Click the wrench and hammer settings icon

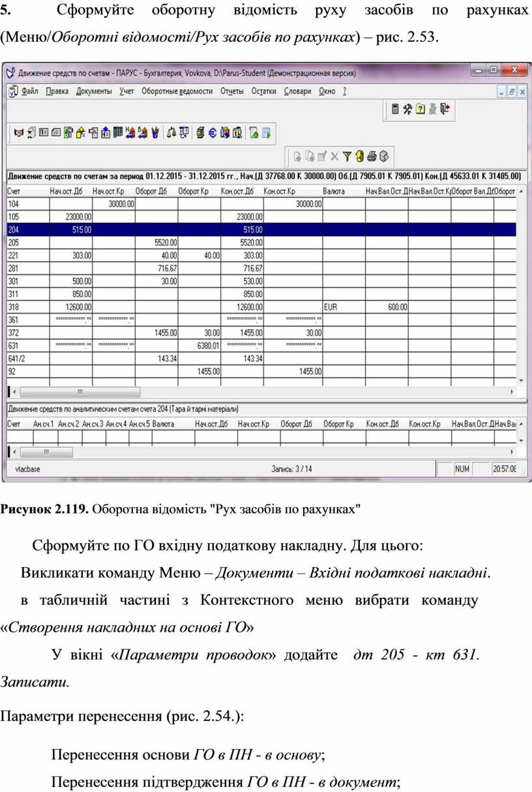click(407, 110)
